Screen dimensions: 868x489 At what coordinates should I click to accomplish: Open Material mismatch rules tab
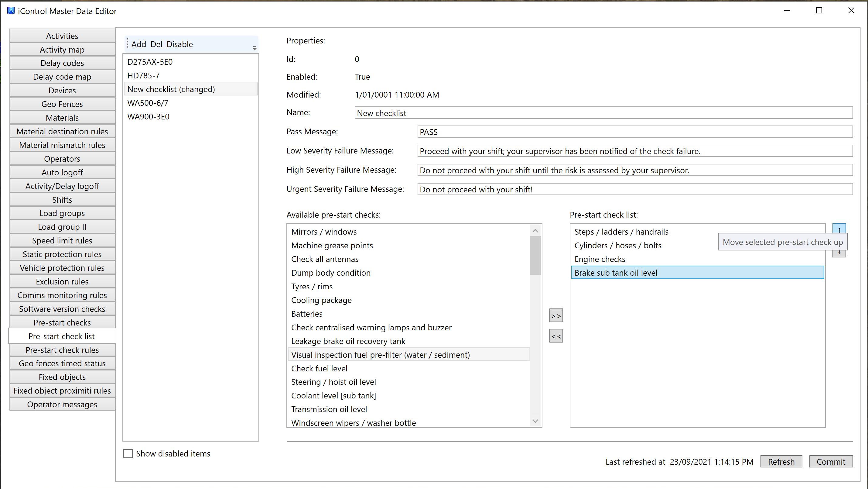62,145
